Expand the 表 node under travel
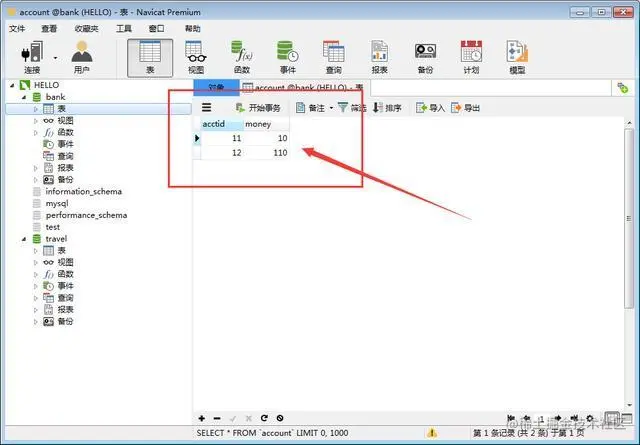Screen dimensions: 640x445 click(36, 251)
